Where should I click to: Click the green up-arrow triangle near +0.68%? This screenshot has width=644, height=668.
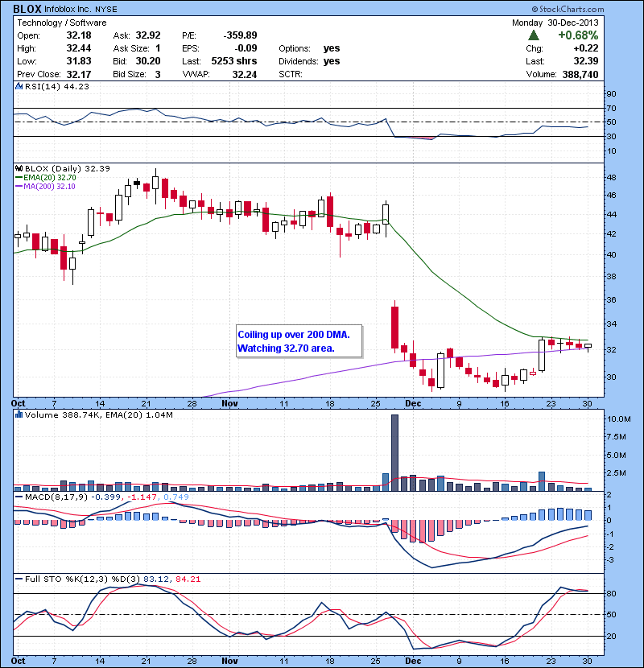(x=533, y=35)
